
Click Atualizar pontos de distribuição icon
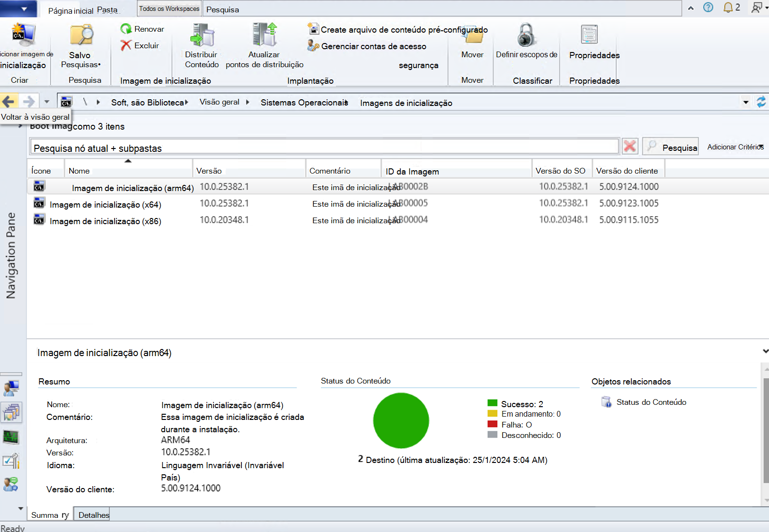(265, 35)
